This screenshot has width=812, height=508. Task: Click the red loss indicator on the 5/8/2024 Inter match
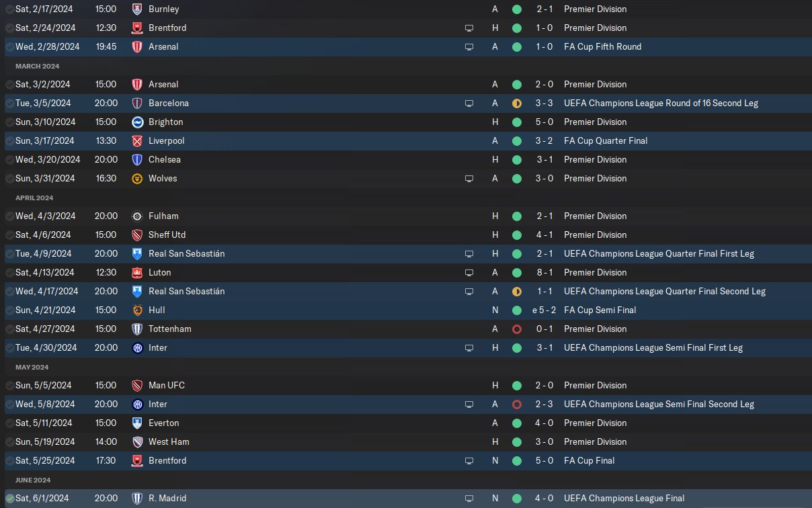click(x=516, y=405)
